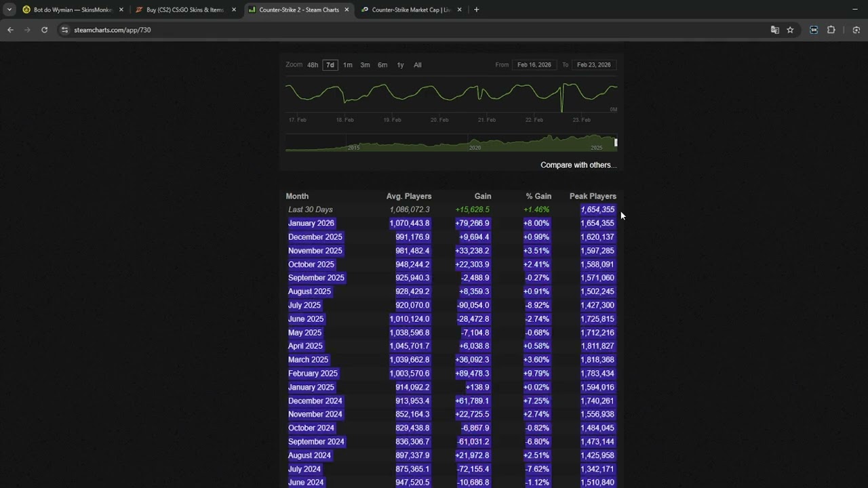The width and height of the screenshot is (868, 488).
Task: Select the October 2025 month cell
Action: (x=311, y=264)
